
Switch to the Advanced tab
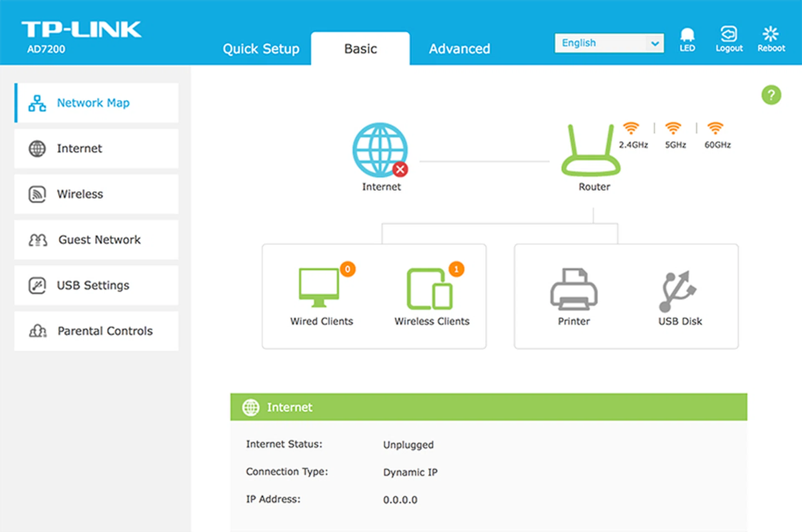pos(459,49)
